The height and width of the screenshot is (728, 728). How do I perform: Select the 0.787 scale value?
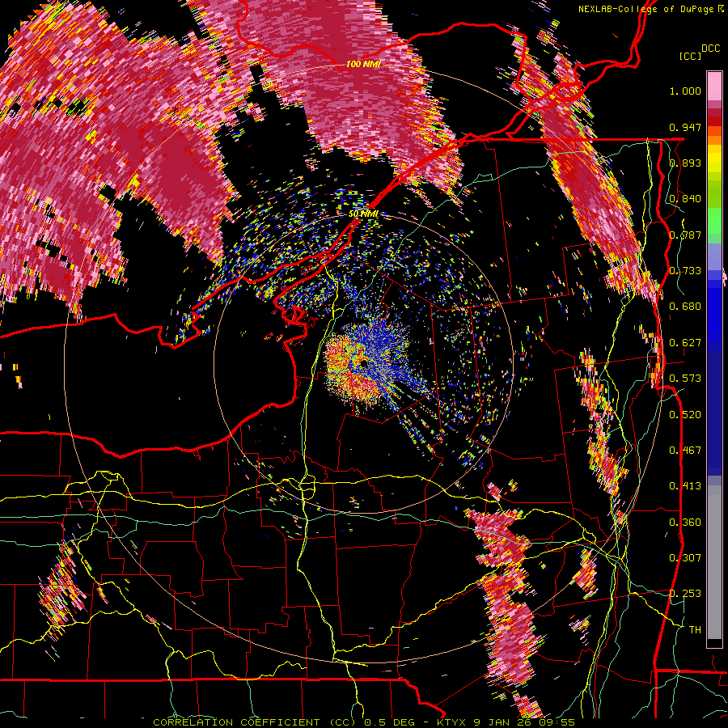pyautogui.click(x=685, y=235)
